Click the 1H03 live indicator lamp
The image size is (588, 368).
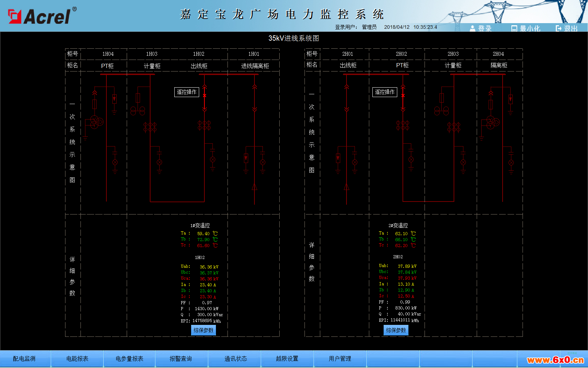click(x=159, y=162)
